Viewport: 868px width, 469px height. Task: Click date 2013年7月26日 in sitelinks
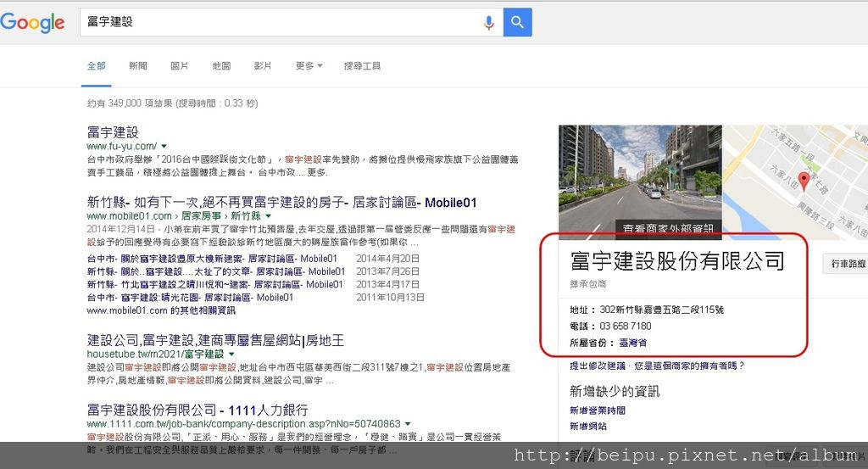pyautogui.click(x=387, y=271)
